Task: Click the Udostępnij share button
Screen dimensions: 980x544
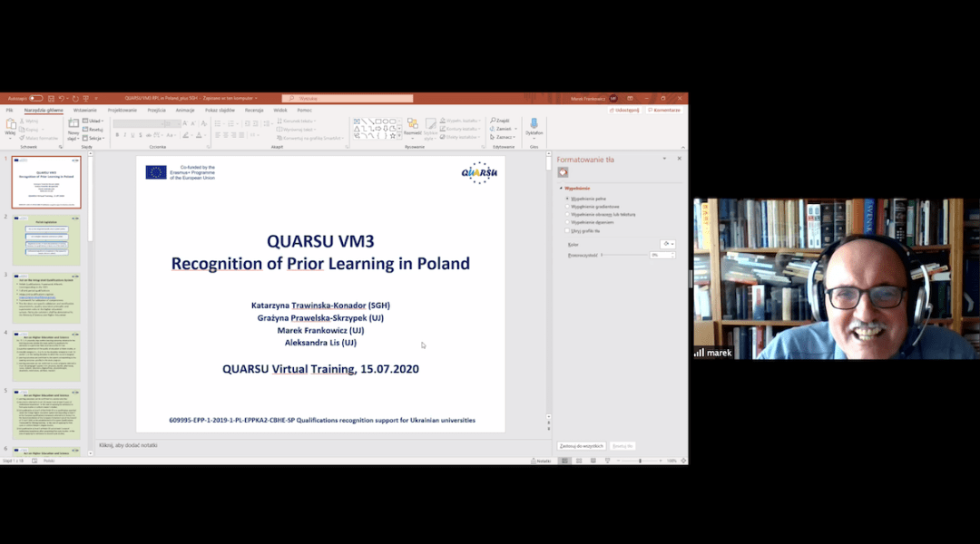Action: pyautogui.click(x=626, y=110)
